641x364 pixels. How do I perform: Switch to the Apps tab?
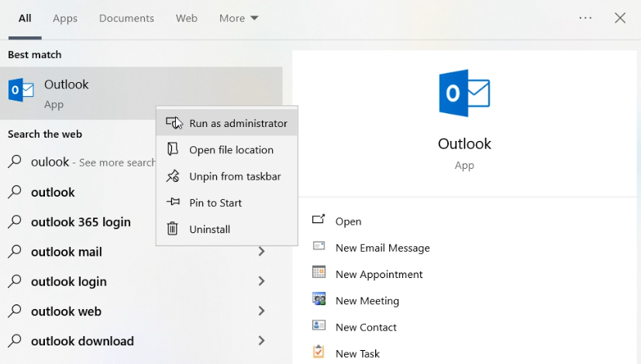(x=65, y=19)
